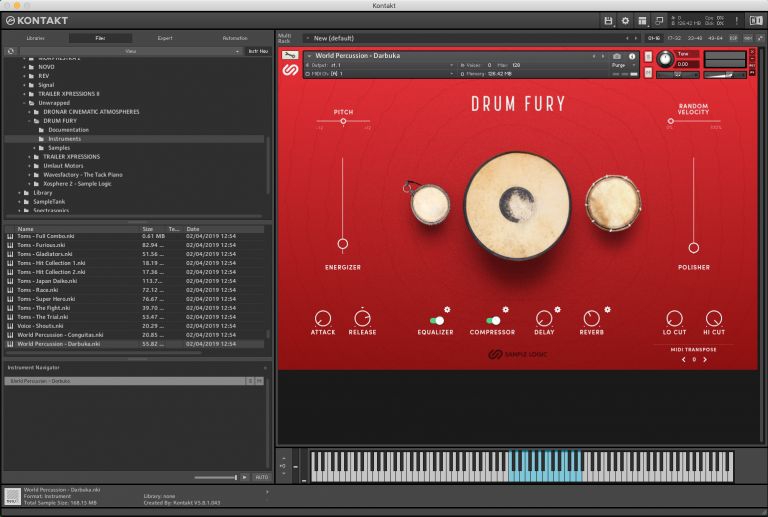
Task: Open compressor settings gear icon
Action: pos(505,309)
